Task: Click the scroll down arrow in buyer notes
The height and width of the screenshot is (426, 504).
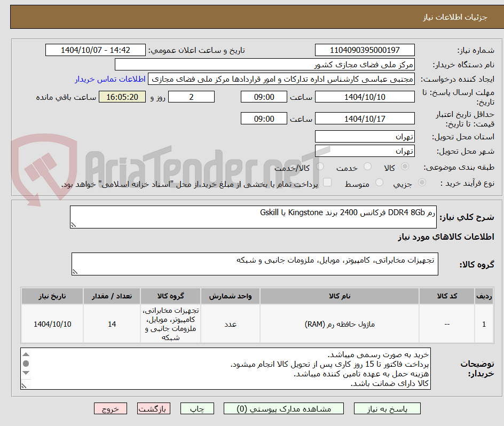Action: (x=26, y=373)
